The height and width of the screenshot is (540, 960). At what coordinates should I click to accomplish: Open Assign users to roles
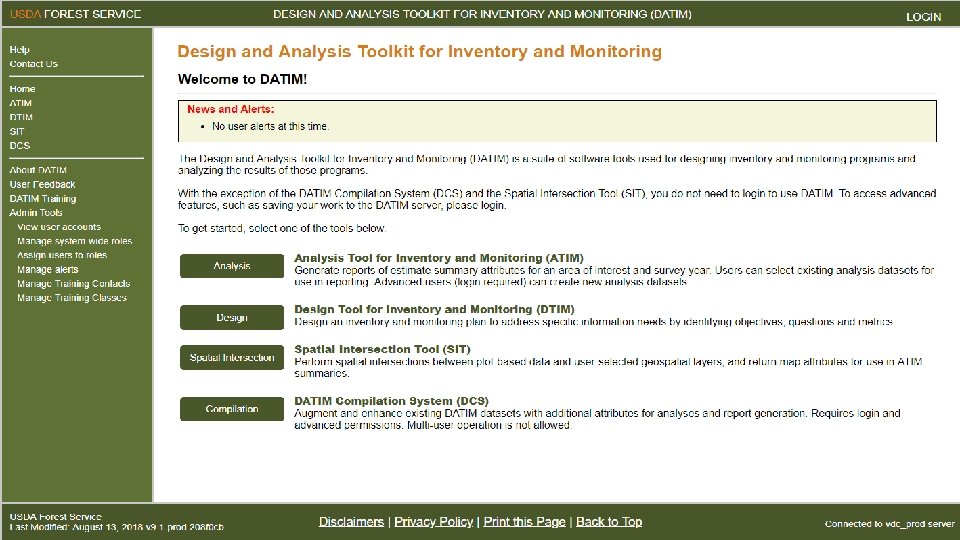click(x=62, y=255)
